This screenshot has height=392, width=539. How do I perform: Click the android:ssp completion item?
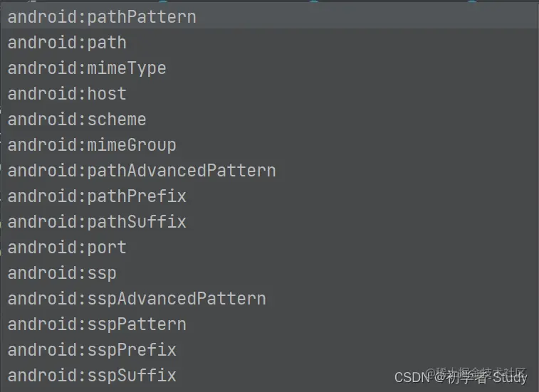(x=62, y=273)
